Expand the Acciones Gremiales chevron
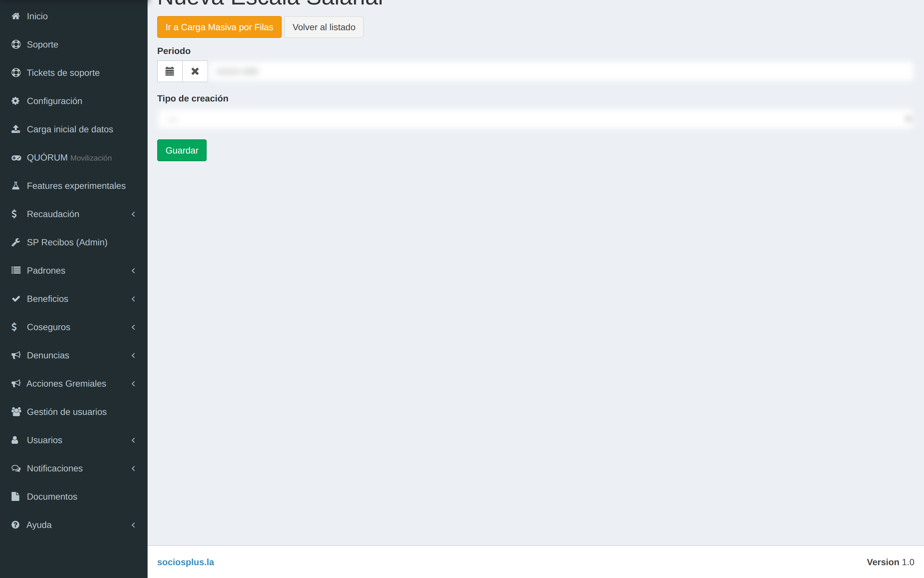Screen dimensions: 924x578 (133, 384)
